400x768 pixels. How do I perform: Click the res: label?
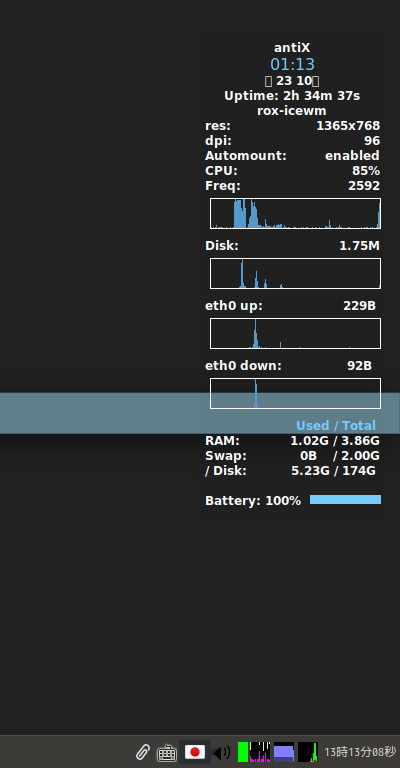218,126
